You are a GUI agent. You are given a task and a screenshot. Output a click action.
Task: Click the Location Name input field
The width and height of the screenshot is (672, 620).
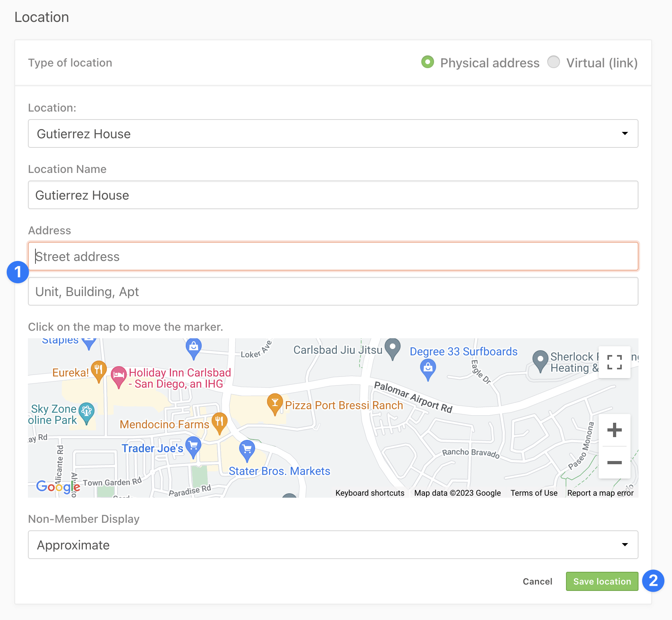[x=333, y=195]
